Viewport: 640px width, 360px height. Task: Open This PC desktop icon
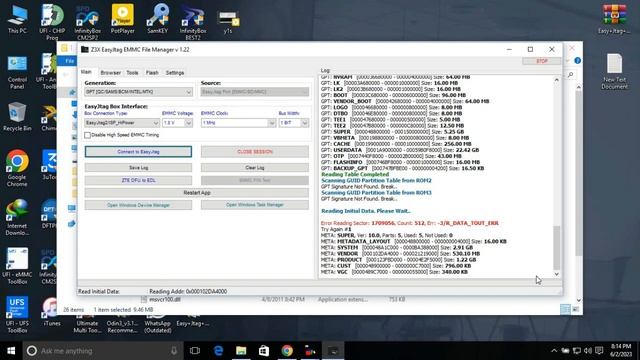[x=17, y=19]
